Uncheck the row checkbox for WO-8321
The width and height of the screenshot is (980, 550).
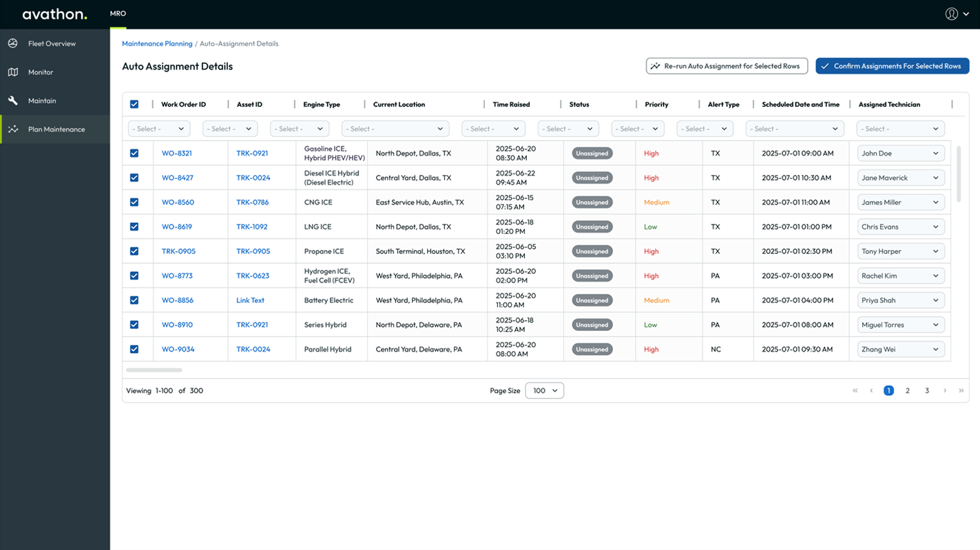(134, 154)
